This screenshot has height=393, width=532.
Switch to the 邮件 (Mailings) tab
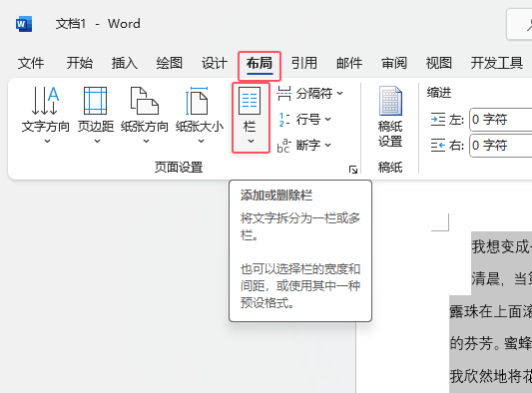click(349, 63)
